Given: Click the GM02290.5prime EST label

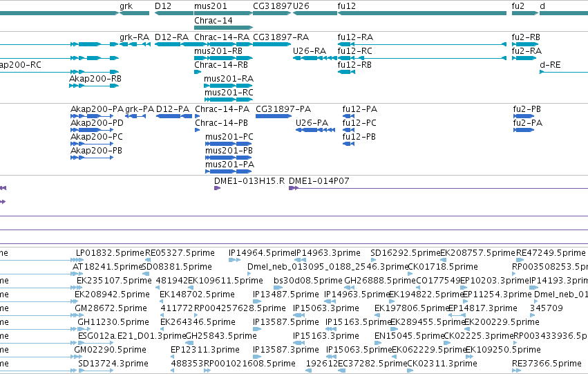Looking at the screenshot, I should point(111,350).
